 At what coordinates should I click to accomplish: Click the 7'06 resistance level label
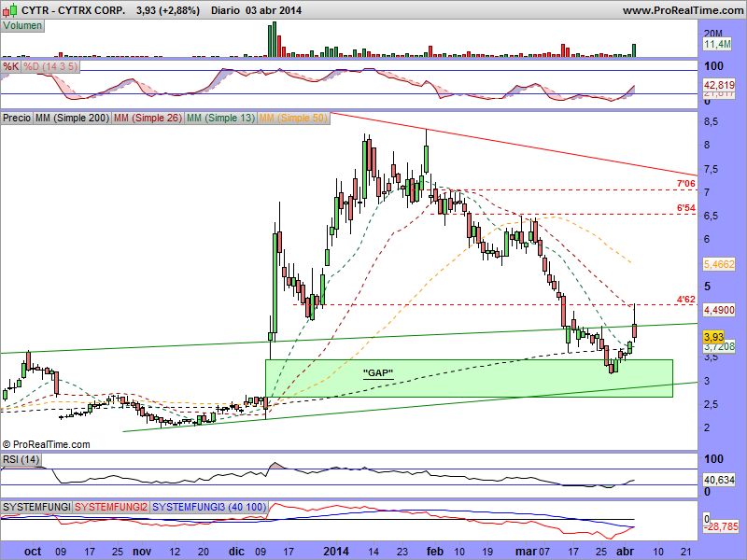[686, 184]
